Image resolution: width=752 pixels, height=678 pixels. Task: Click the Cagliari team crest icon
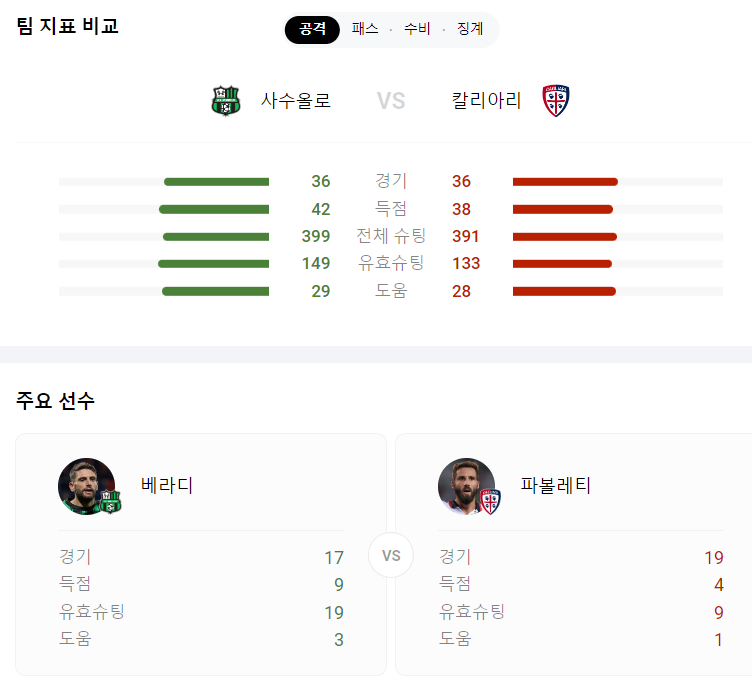point(555,101)
